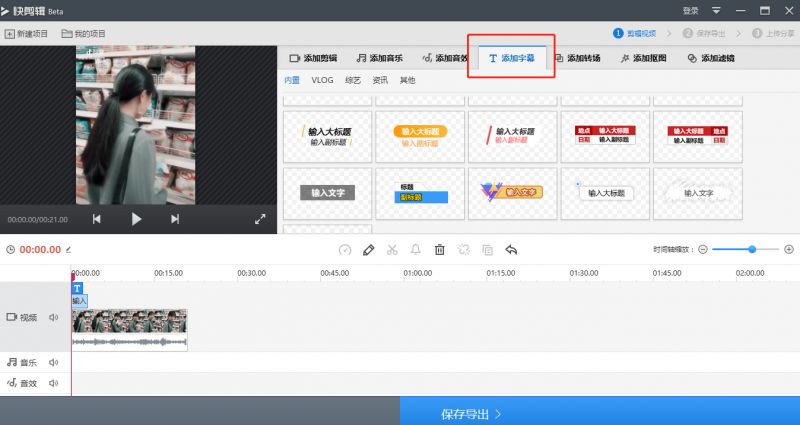
Task: Select the blue T subtitle marker on timeline
Action: point(77,288)
